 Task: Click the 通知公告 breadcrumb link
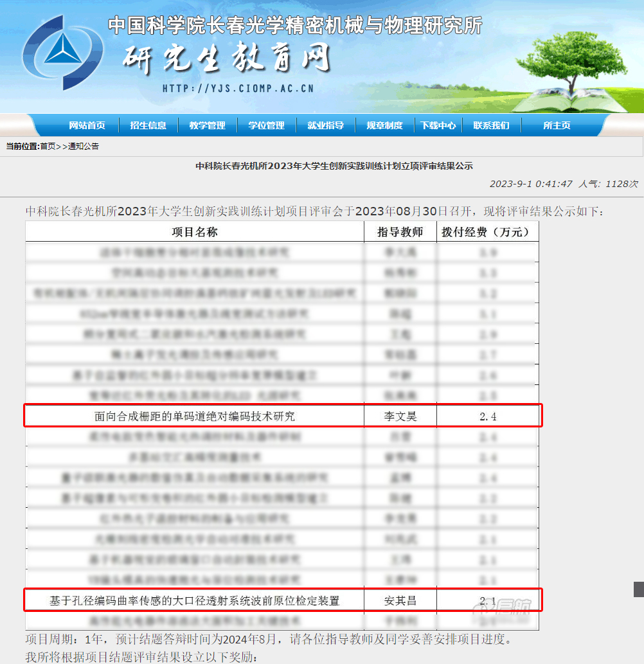84,147
